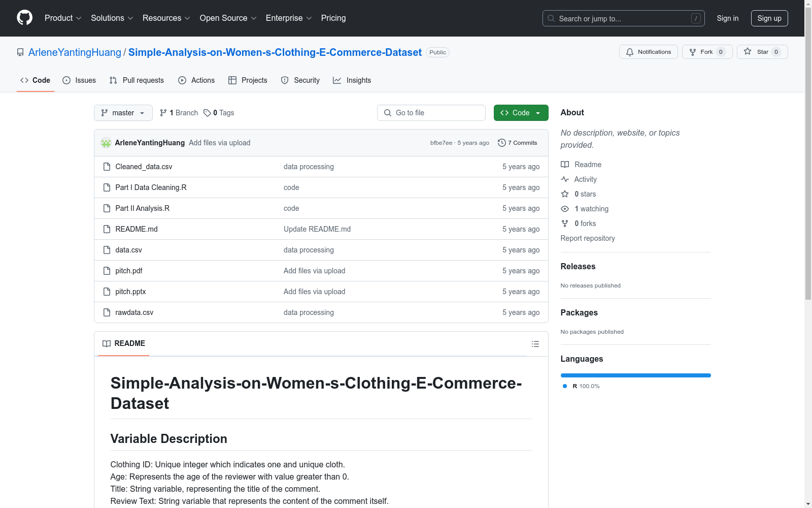Open the Resources dropdown
Image resolution: width=812 pixels, height=508 pixels.
166,18
